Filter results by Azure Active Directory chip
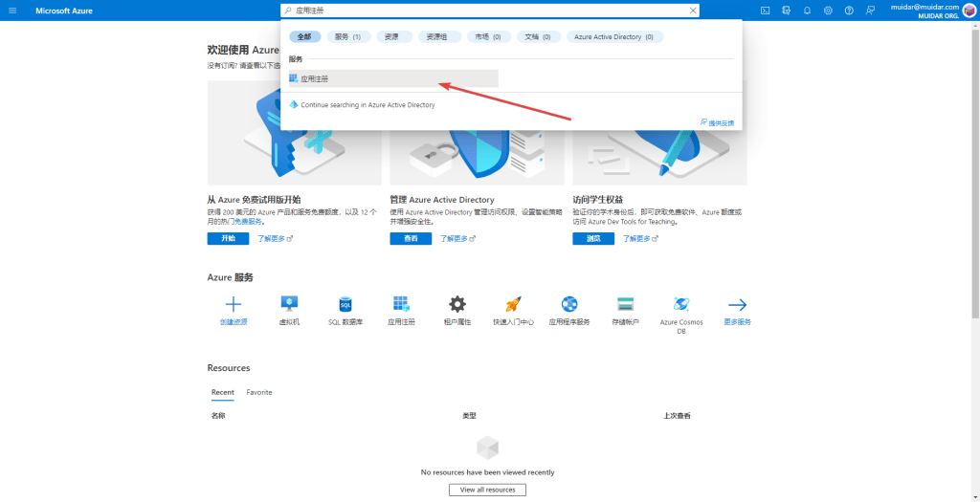Viewport: 980px width, 502px height. click(614, 36)
